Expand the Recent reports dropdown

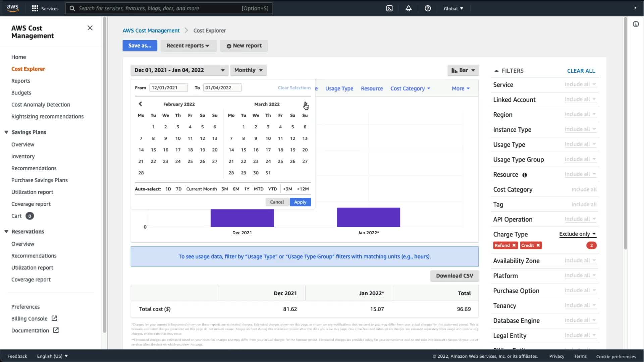(x=188, y=46)
